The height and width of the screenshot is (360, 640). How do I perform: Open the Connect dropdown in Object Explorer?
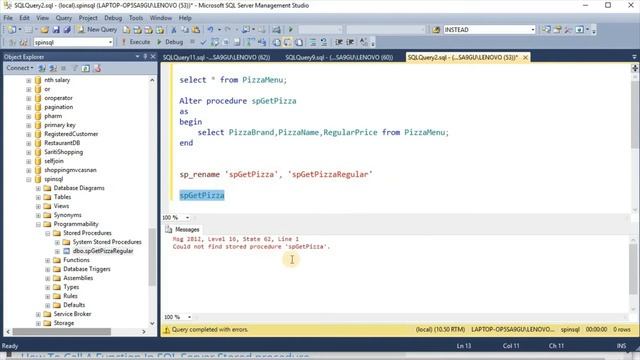pyautogui.click(x=20, y=68)
